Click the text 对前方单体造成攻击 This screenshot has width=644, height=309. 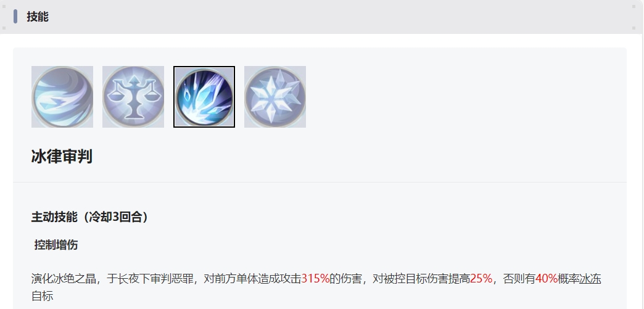pyautogui.click(x=252, y=279)
